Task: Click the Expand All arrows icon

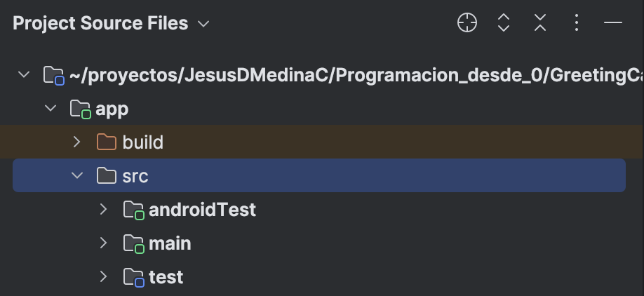Action: [x=503, y=23]
